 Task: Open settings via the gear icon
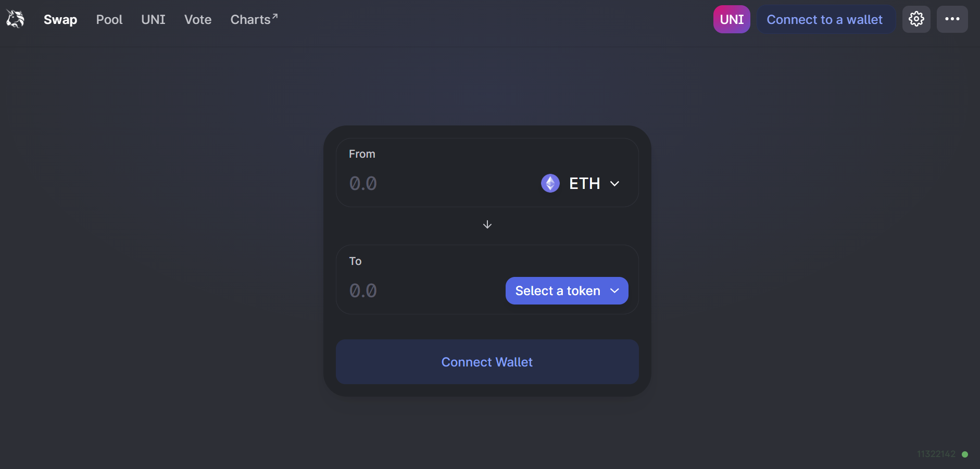(x=916, y=19)
